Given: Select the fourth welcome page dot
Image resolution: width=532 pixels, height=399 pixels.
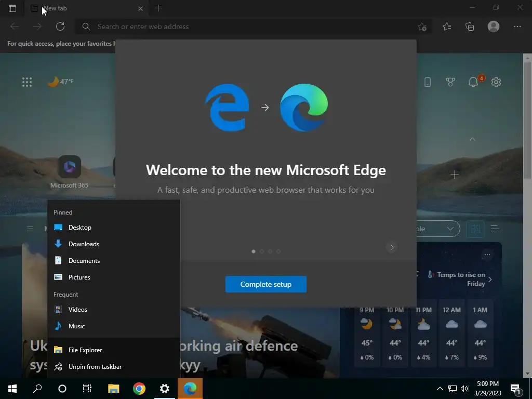Looking at the screenshot, I should [278, 251].
